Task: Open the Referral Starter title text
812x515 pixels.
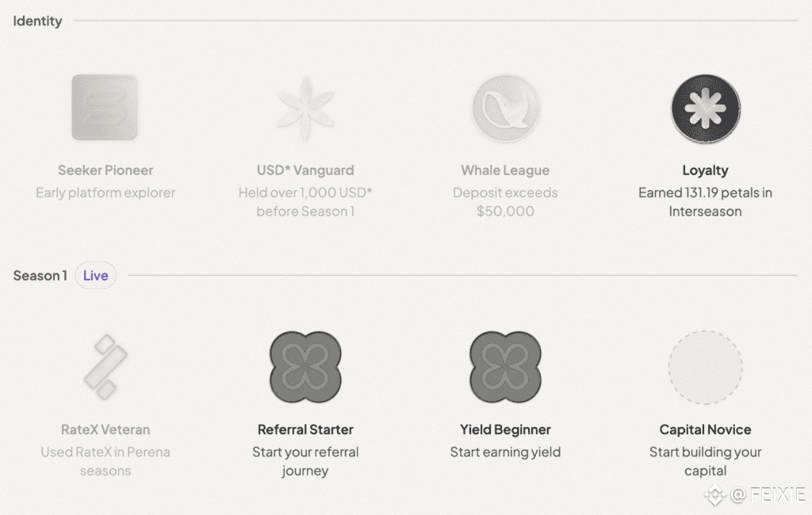Action: (305, 429)
